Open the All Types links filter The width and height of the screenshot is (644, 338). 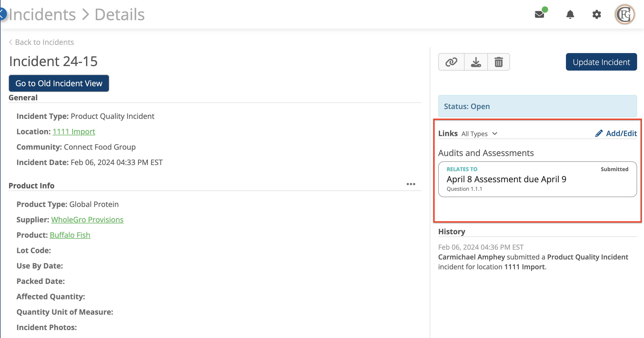(x=479, y=134)
